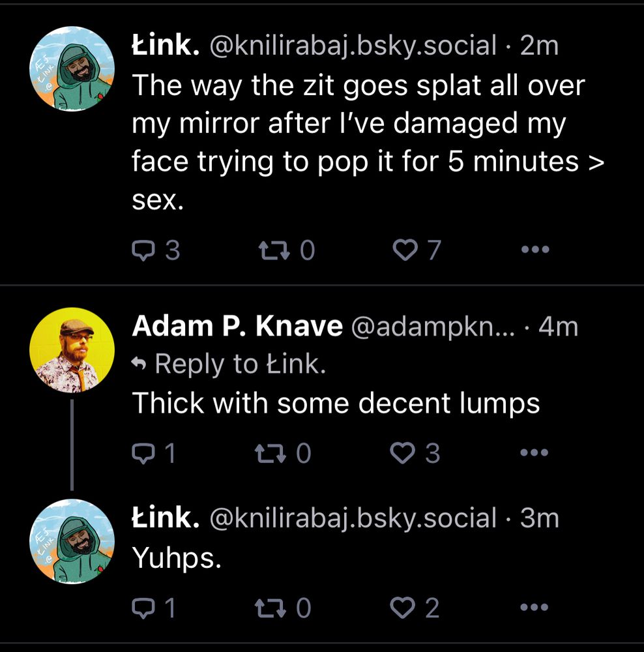
Task: Reply to the zit splat post
Action: [x=143, y=250]
